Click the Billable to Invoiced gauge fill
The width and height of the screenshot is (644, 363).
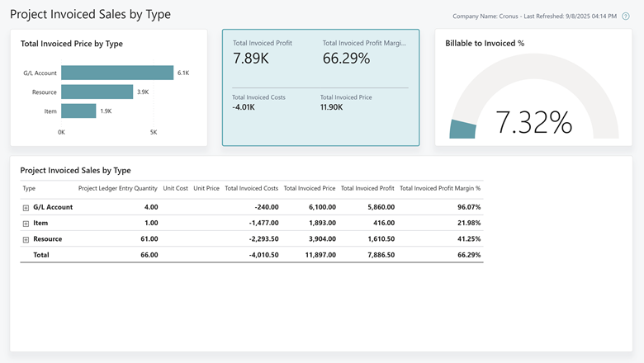coord(462,129)
